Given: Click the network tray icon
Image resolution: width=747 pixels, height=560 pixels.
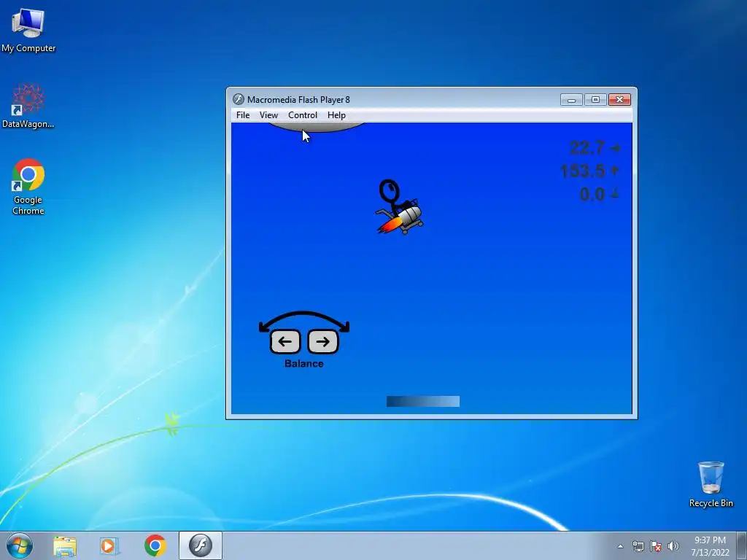Looking at the screenshot, I should [638, 546].
